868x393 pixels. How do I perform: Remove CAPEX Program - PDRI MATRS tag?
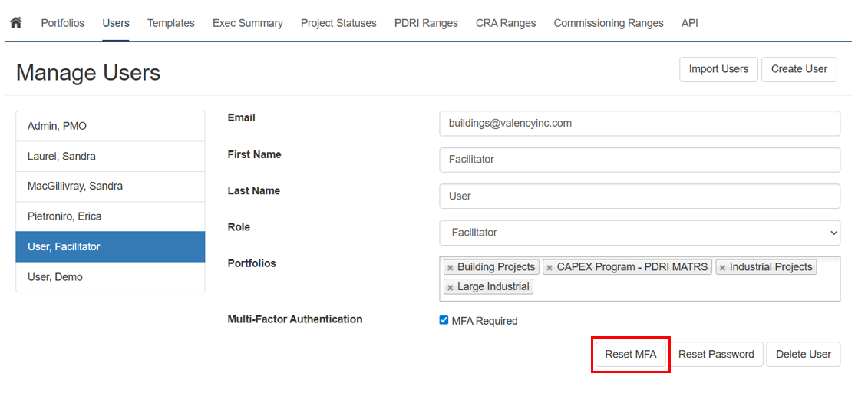click(550, 268)
